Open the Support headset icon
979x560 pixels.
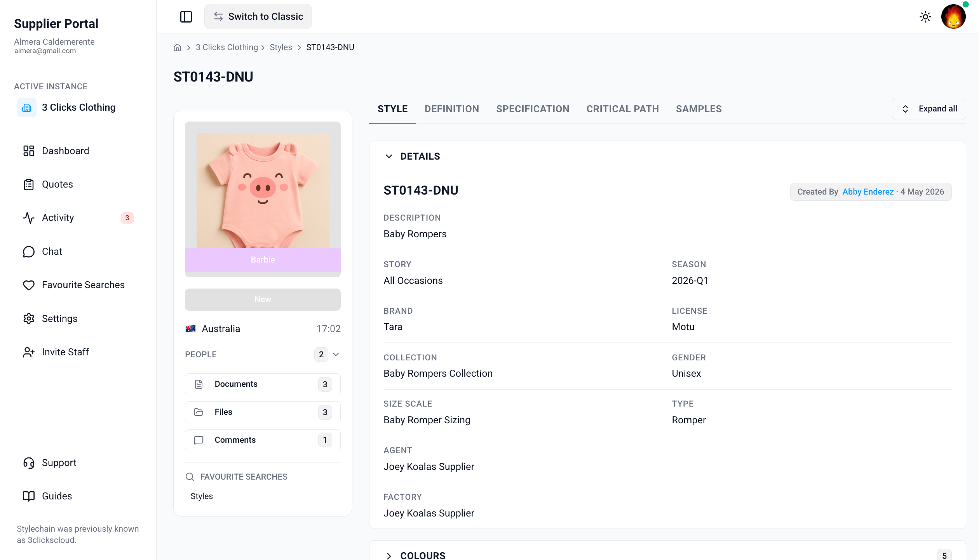29,463
